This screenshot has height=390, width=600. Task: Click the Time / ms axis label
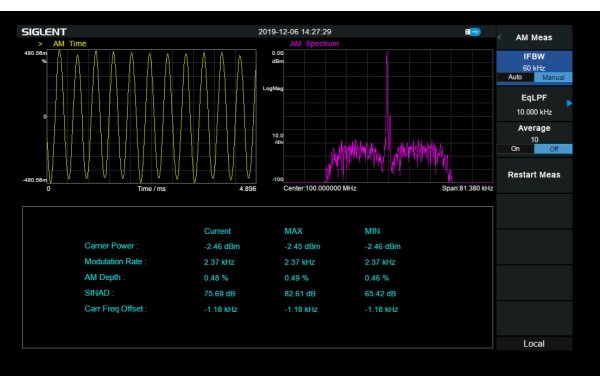(152, 189)
